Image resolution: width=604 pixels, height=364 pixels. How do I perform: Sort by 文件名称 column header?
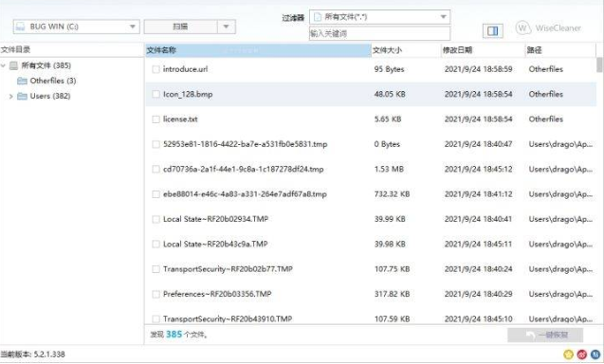click(x=258, y=50)
